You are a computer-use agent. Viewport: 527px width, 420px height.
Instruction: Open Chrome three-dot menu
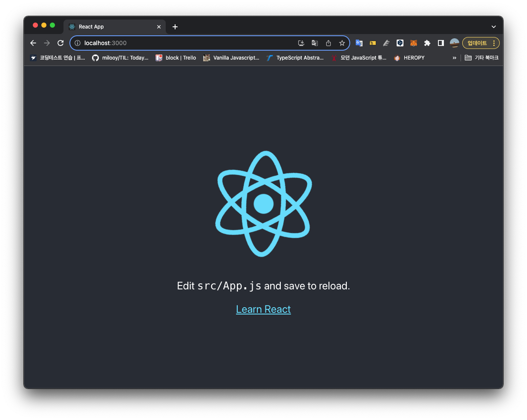(494, 43)
